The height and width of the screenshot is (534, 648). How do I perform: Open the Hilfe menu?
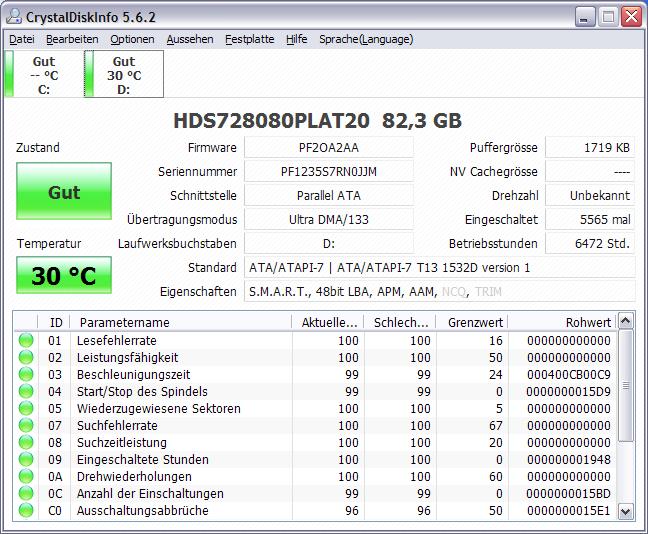click(x=296, y=39)
